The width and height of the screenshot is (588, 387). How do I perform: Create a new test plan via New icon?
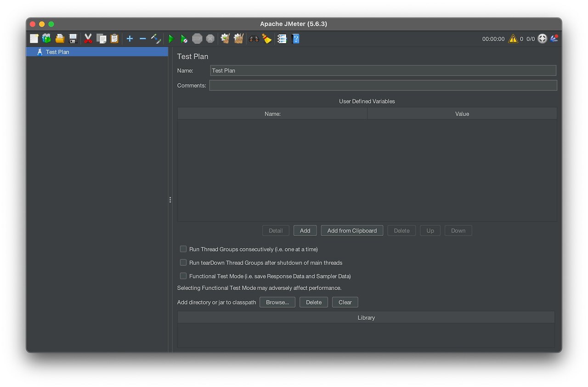coord(34,39)
